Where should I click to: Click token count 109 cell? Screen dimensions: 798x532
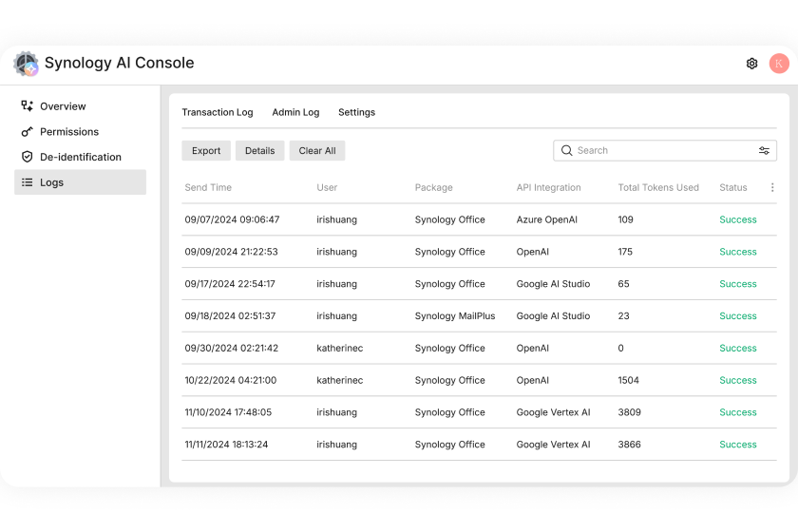[625, 219]
